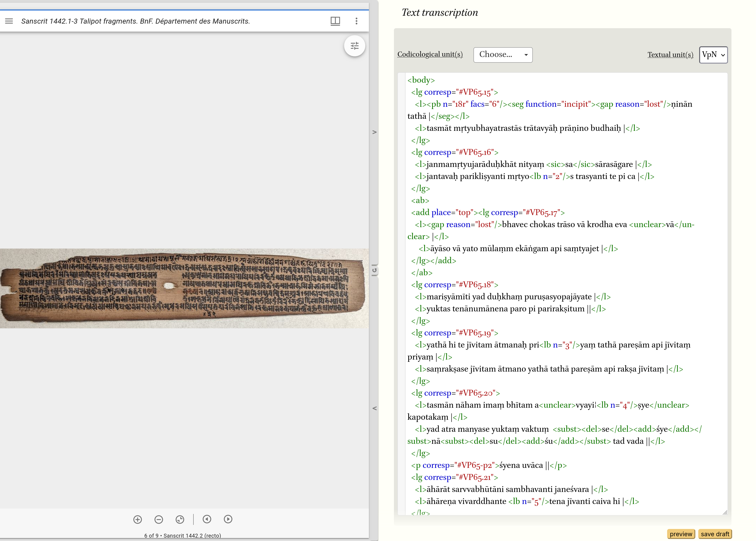Zoom in on the manuscript image
Viewport: 756px width, 541px height.
tap(138, 519)
